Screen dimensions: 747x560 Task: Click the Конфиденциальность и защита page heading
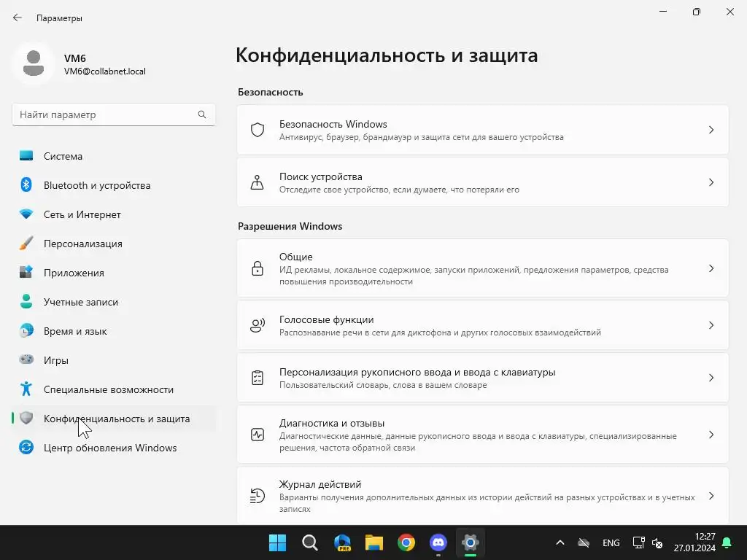click(387, 55)
